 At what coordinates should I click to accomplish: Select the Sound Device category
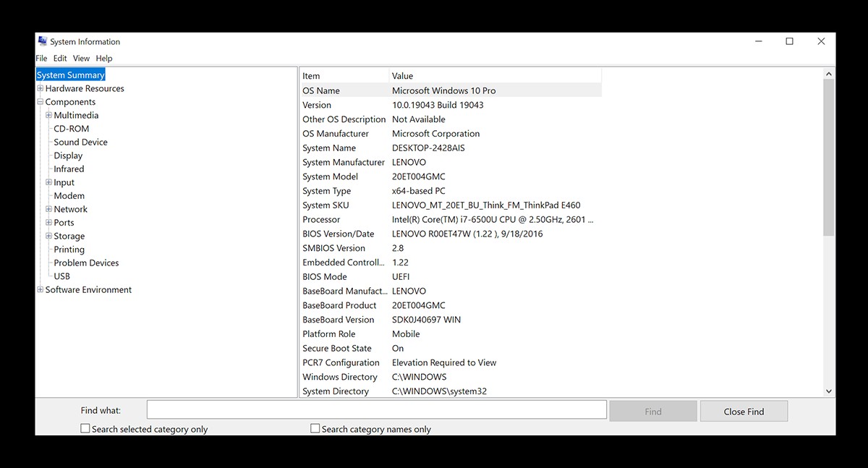80,142
